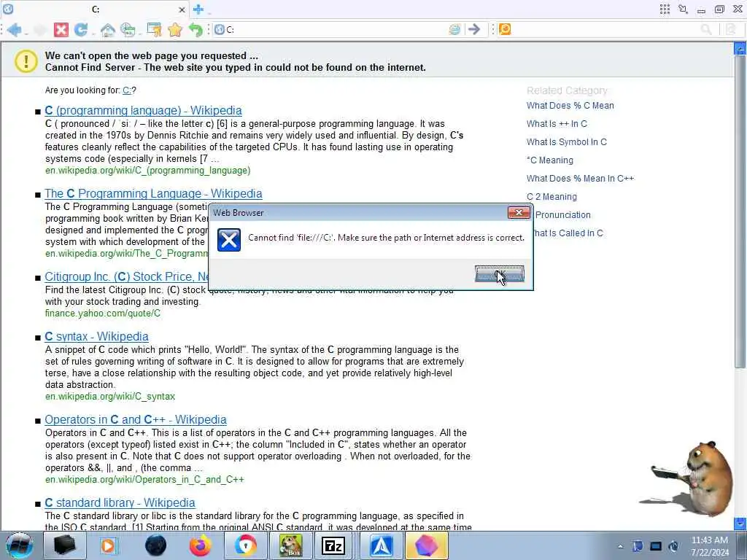747x560 pixels.
Task: Close the 'C:' tab
Action: tap(182, 9)
